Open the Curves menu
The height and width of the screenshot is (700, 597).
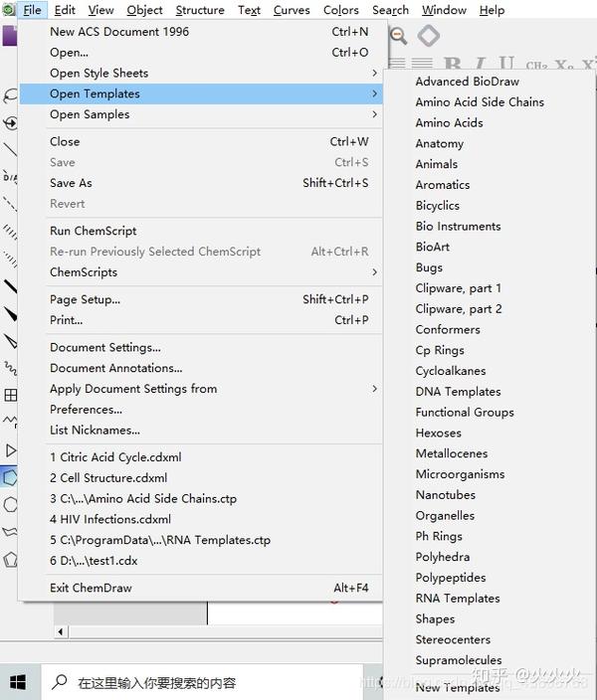tap(292, 10)
